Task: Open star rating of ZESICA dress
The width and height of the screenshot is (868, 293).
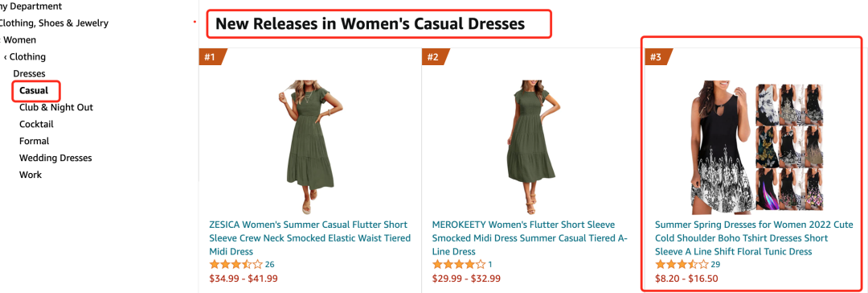Action: click(235, 265)
